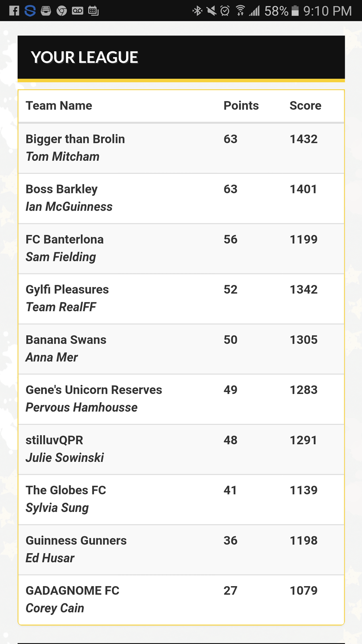This screenshot has height=644, width=362.
Task: Tap the muted sound status icon
Action: (x=211, y=11)
